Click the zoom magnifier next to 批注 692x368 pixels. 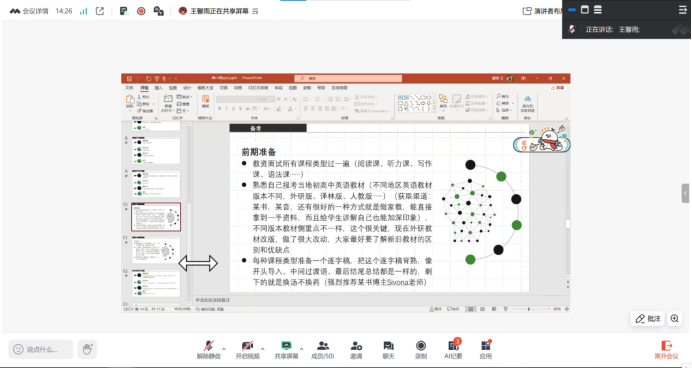[674, 319]
